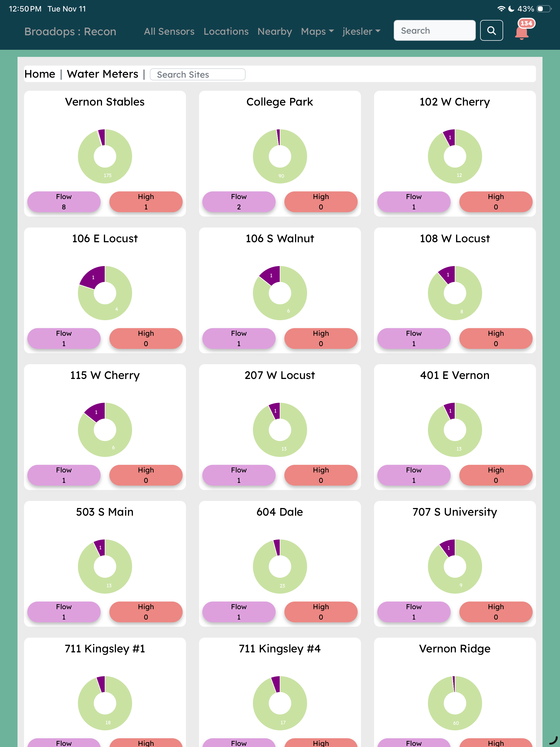Click the Home breadcrumb link
Image resolution: width=560 pixels, height=747 pixels.
(x=40, y=74)
